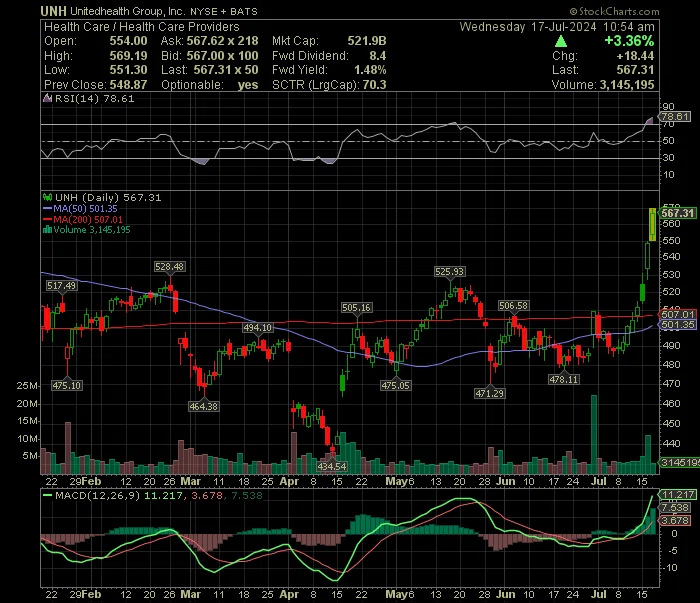Click the yellow-highlighted latest candlestick
The height and width of the screenshot is (603, 700).
click(x=653, y=225)
